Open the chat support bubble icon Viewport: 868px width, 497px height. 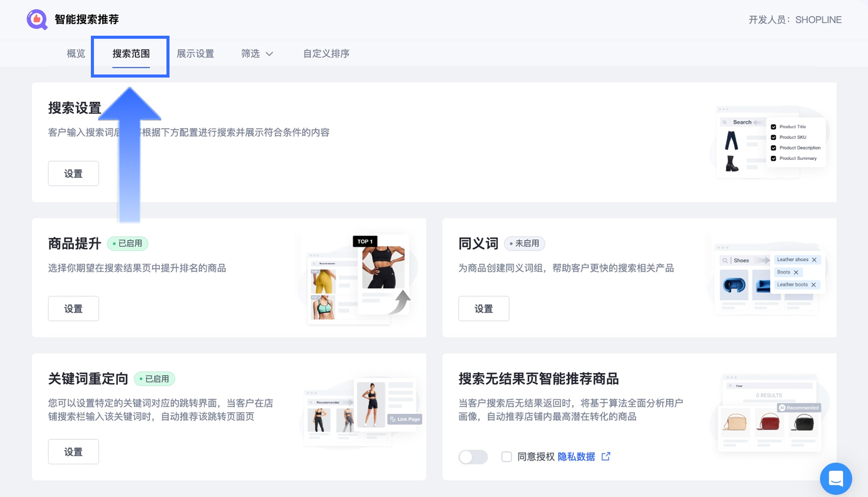836,479
